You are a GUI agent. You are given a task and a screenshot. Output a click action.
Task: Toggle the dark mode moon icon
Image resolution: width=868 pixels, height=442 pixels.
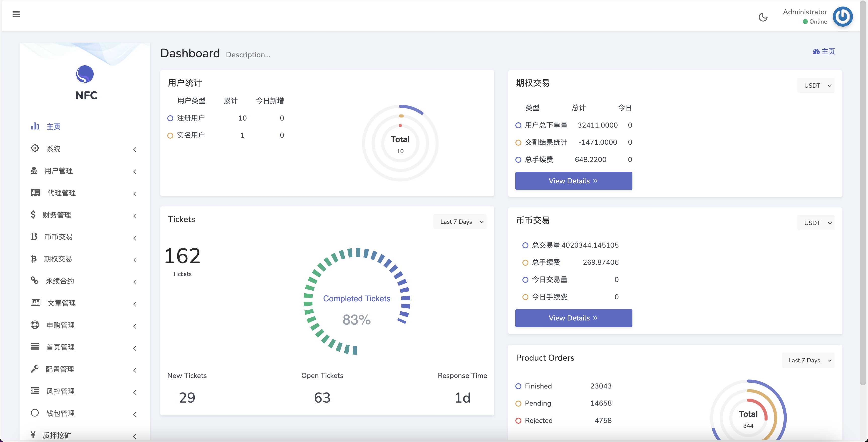(763, 17)
